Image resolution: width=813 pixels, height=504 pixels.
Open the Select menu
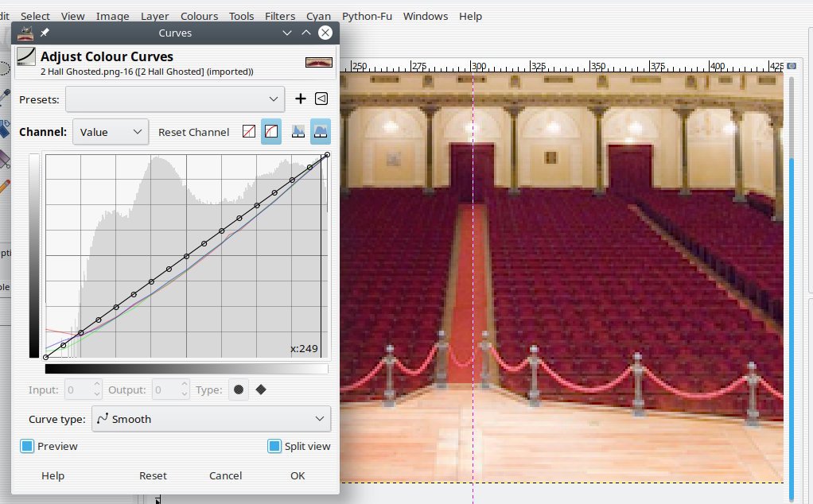pos(35,16)
